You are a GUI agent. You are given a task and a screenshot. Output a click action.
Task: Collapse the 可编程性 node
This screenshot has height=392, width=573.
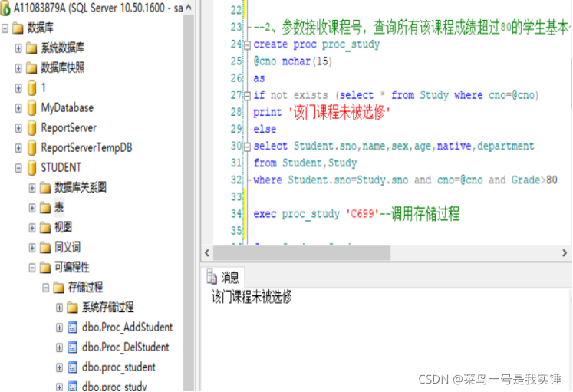(31, 268)
